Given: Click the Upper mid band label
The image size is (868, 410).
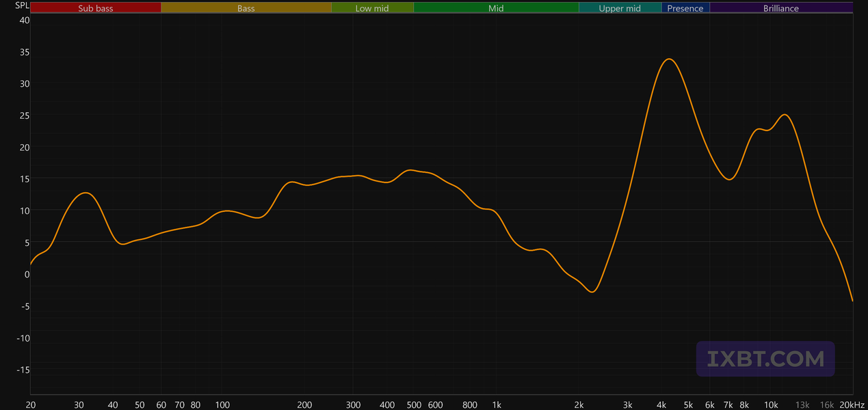Looking at the screenshot, I should click(x=620, y=8).
